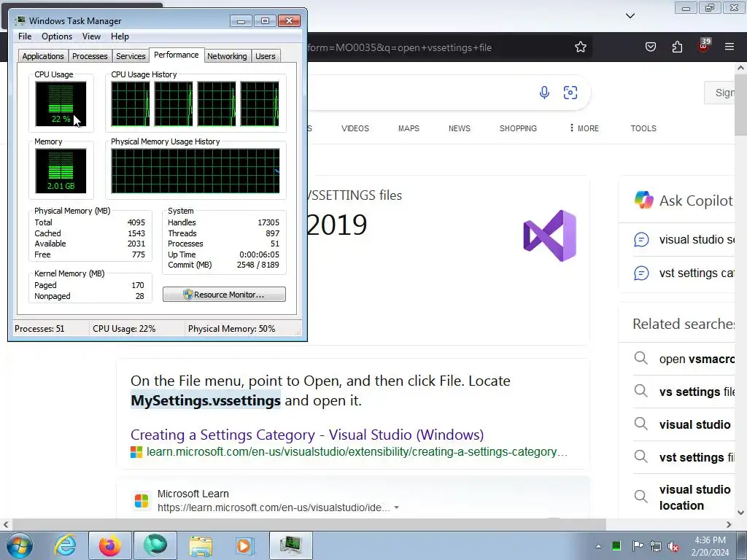Start voice search with microphone icon
The image size is (747, 560).
click(544, 93)
